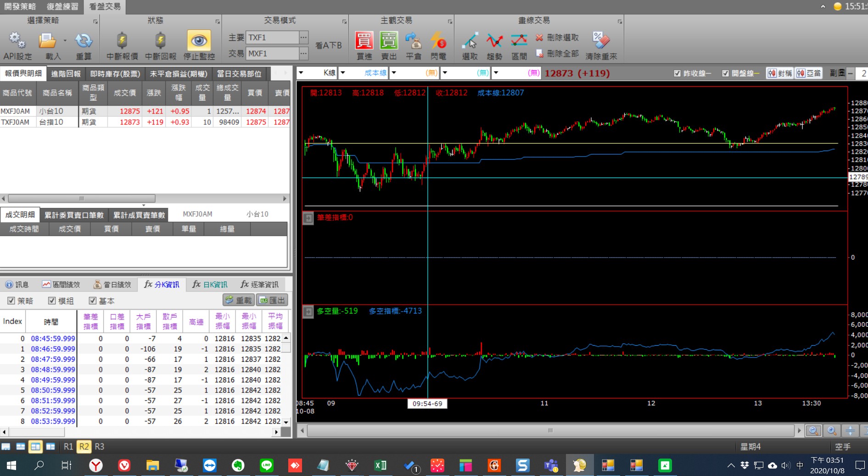Open the 主要 TXF1 symbol picker
Viewport: 868px width, 476px height.
(x=303, y=38)
